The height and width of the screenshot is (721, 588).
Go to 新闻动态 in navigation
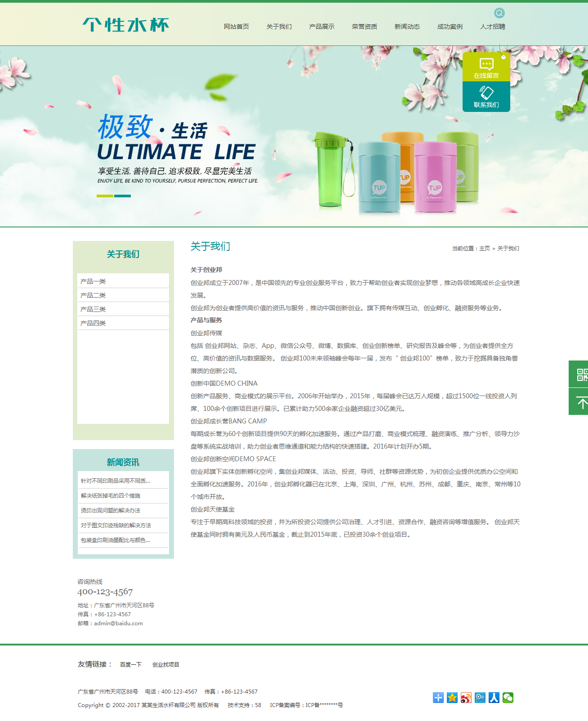click(407, 27)
